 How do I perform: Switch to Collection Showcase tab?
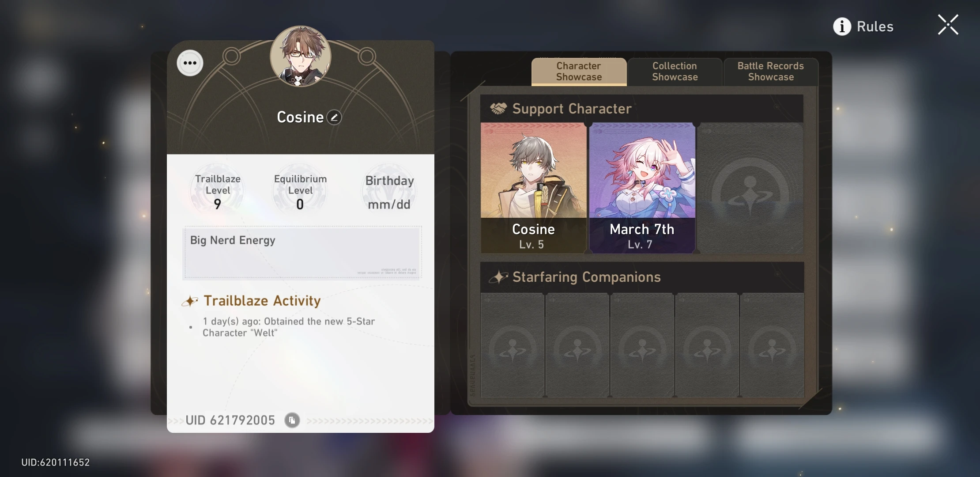point(675,72)
